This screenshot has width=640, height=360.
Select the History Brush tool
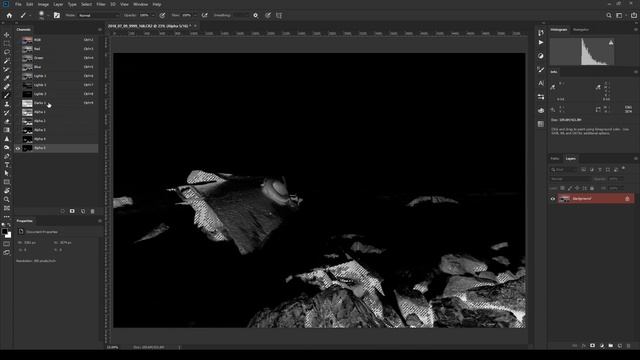click(x=7, y=113)
